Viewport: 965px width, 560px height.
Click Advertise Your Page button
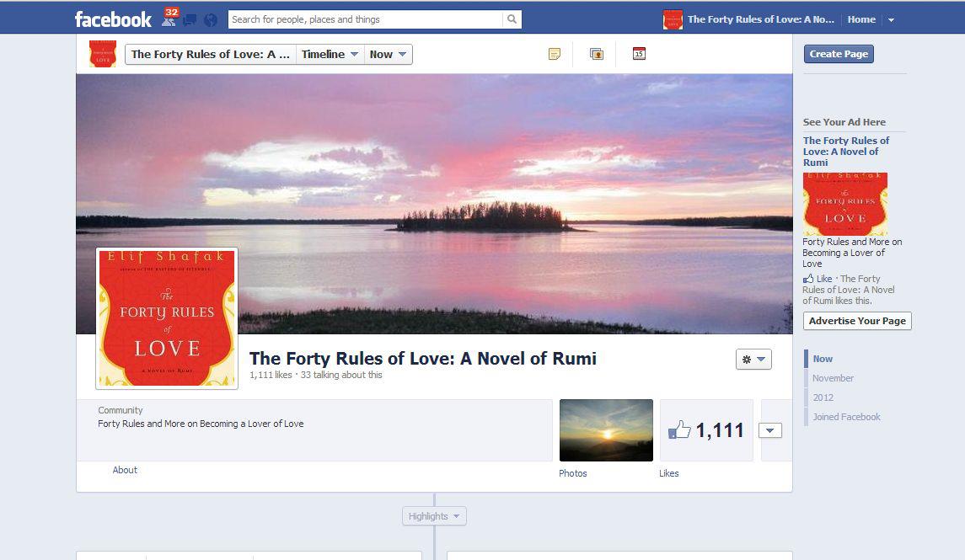pos(857,321)
